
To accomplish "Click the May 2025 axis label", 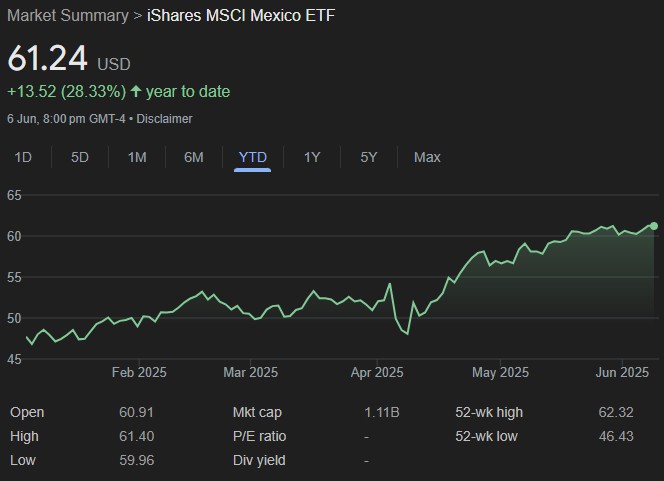I will 500,373.
